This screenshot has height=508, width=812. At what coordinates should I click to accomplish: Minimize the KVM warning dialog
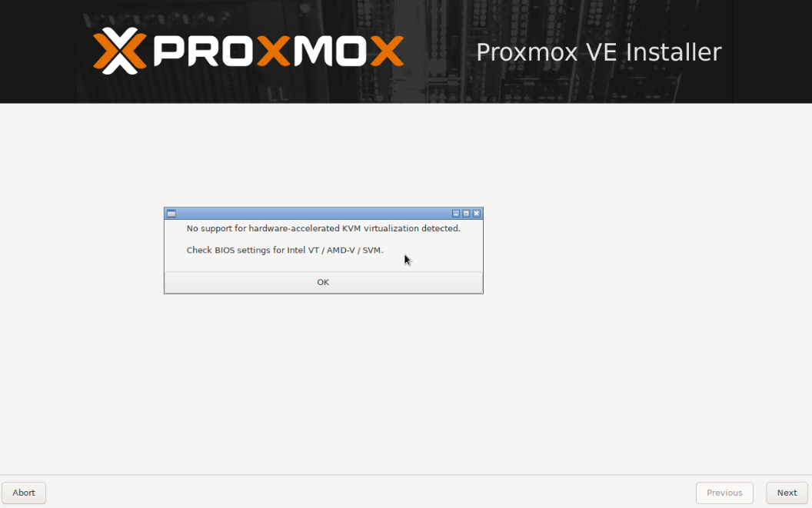point(456,214)
